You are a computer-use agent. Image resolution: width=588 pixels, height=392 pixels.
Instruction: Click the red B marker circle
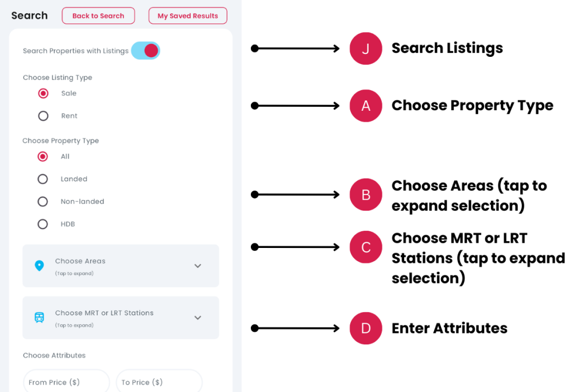pyautogui.click(x=366, y=195)
